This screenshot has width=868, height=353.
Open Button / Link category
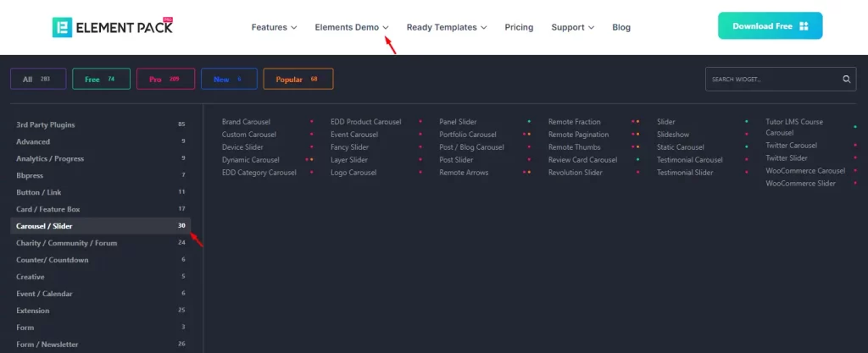[x=100, y=192]
